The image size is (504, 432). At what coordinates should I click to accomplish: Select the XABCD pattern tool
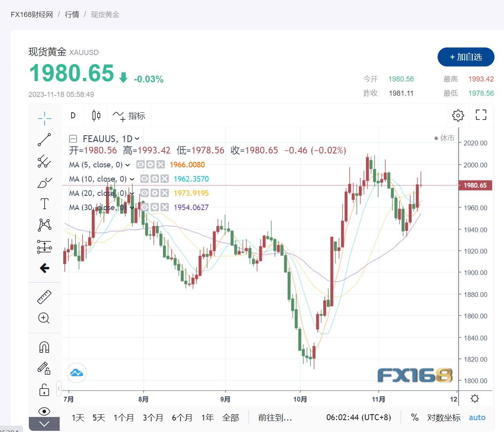pos(44,225)
